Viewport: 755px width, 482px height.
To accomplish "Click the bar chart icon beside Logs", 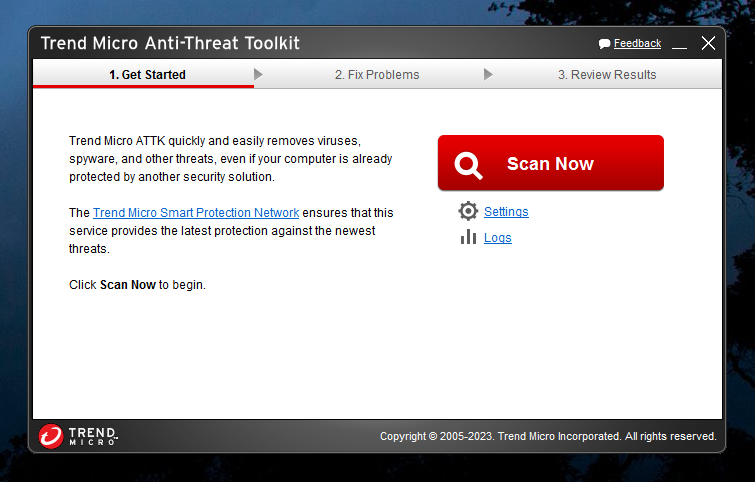I will (468, 237).
